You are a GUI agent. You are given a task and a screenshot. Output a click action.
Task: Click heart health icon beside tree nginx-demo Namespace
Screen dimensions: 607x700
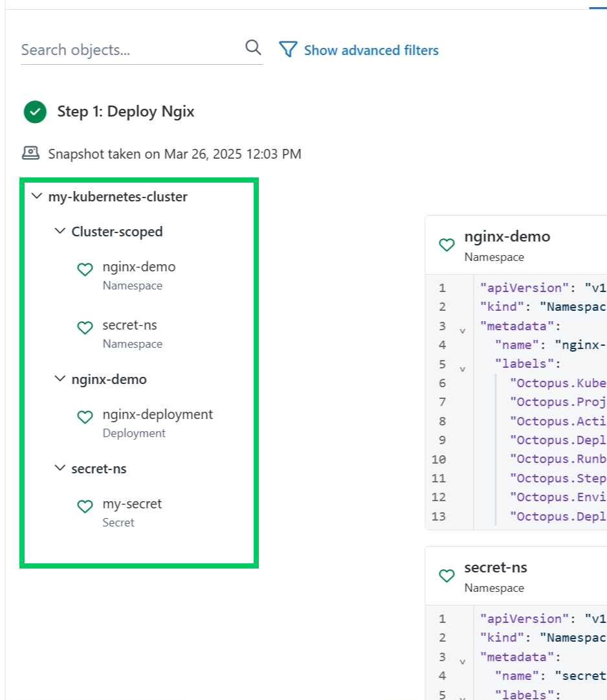pyautogui.click(x=85, y=269)
